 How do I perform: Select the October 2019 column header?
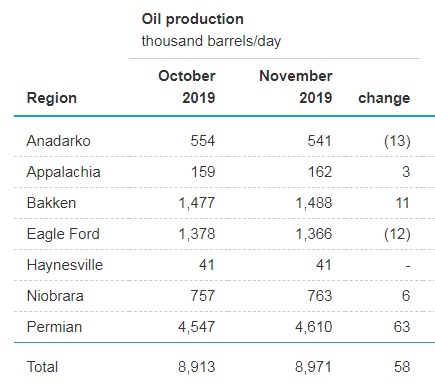pyautogui.click(x=187, y=87)
